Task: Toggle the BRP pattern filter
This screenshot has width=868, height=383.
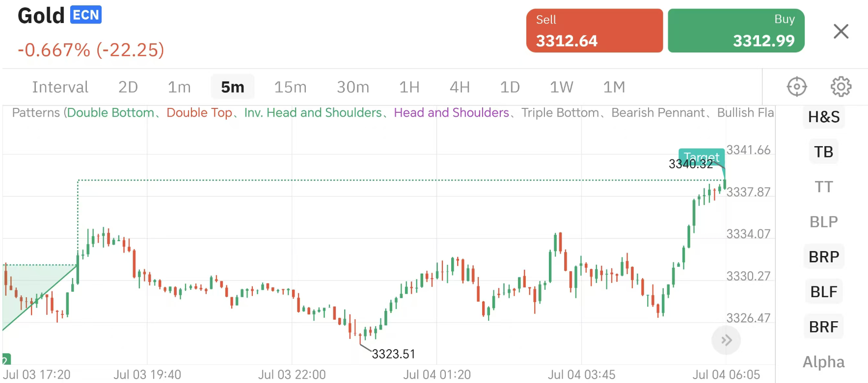Action: 824,257
